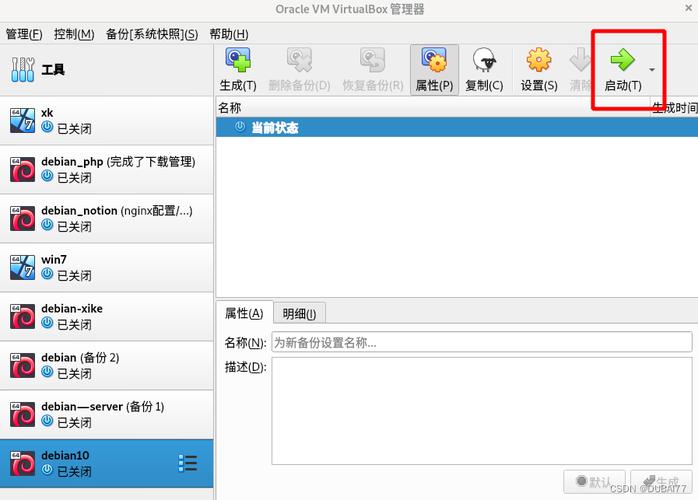698x500 pixels.
Task: Expand the dropdown arrow beside 启动(T)
Action: click(x=652, y=70)
